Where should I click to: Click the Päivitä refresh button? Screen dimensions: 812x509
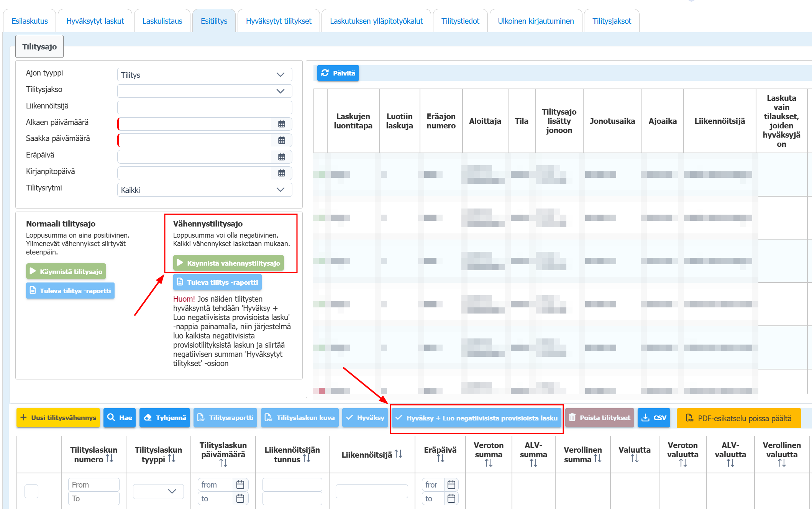click(x=338, y=73)
